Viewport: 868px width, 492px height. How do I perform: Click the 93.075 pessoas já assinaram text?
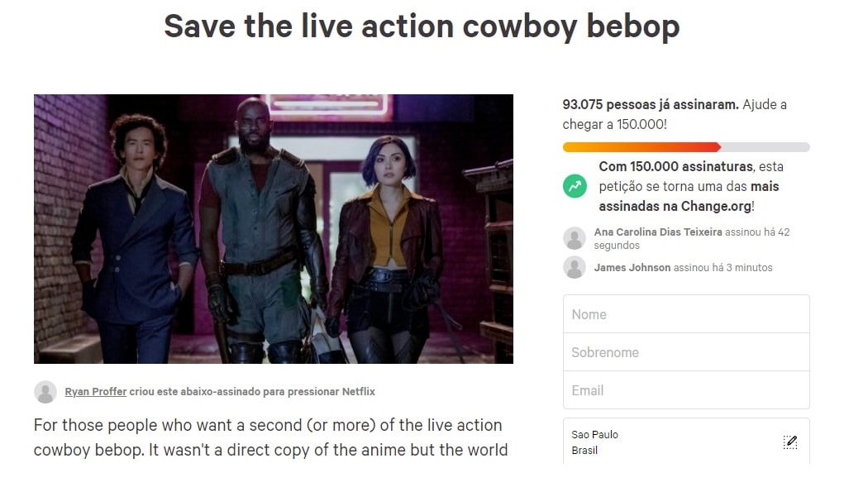651,104
